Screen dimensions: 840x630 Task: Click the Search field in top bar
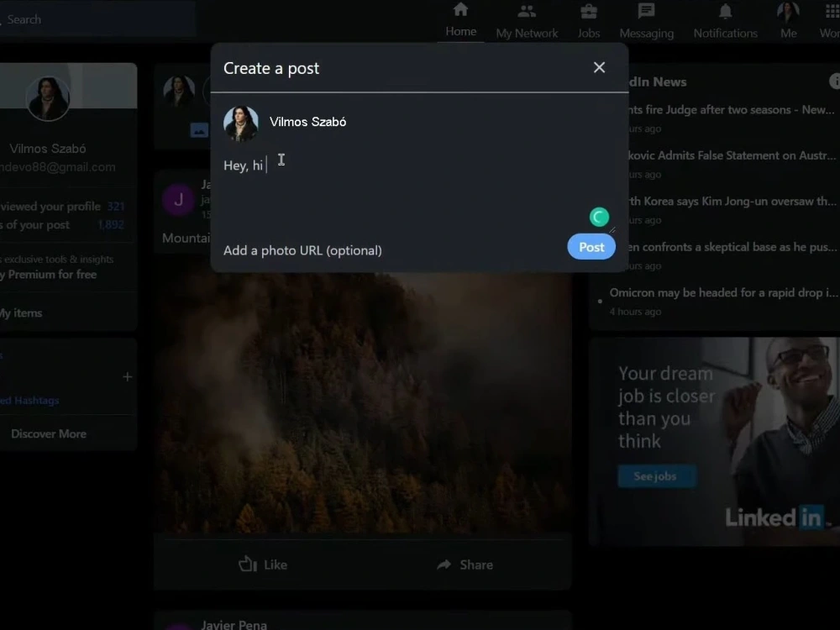click(x=98, y=19)
